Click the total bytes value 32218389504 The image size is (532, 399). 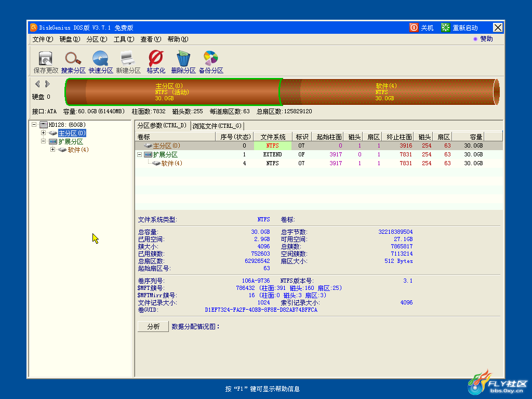point(395,232)
